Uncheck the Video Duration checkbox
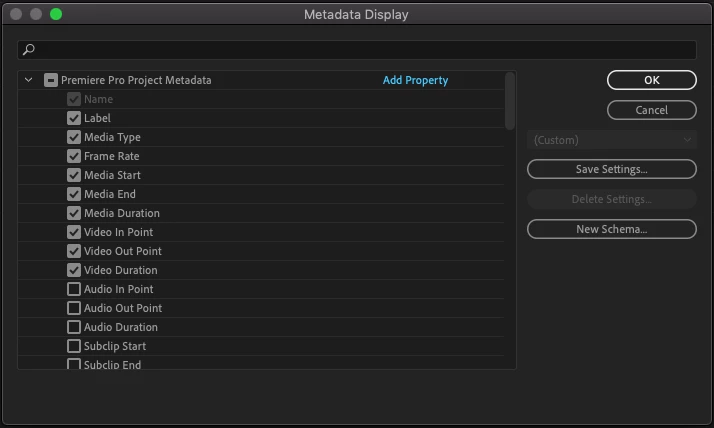 pos(74,270)
